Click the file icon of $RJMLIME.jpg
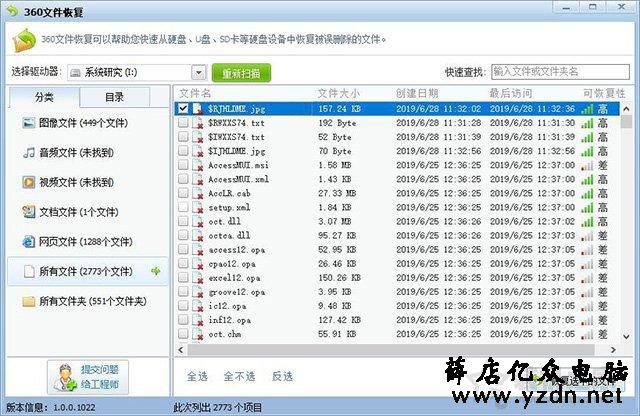The width and height of the screenshot is (640, 416). 198,109
